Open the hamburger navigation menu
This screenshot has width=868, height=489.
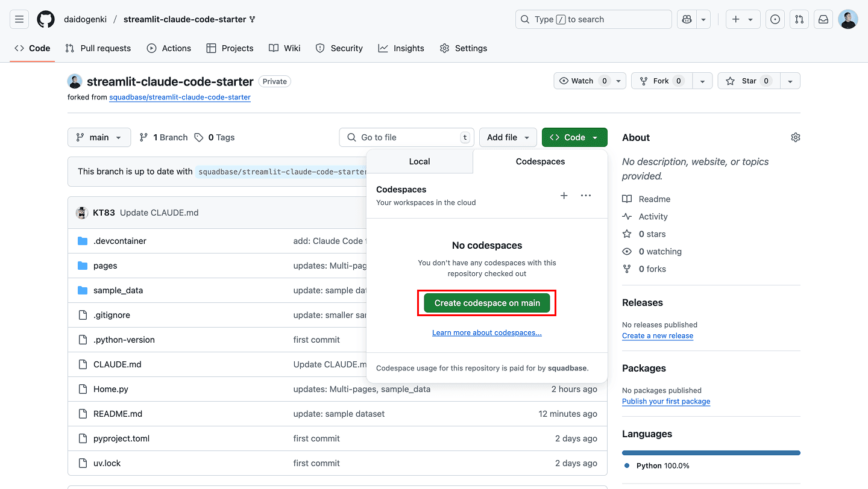coord(19,19)
